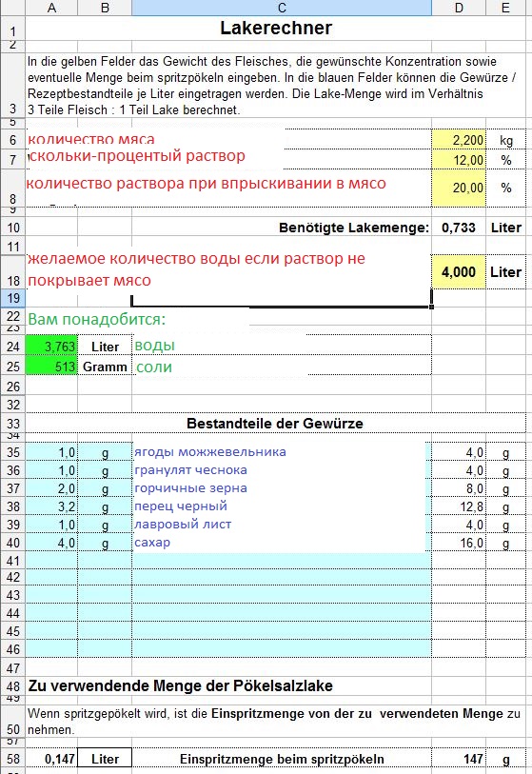Click the concentration field 12,00
The image size is (532, 774).
tap(459, 160)
